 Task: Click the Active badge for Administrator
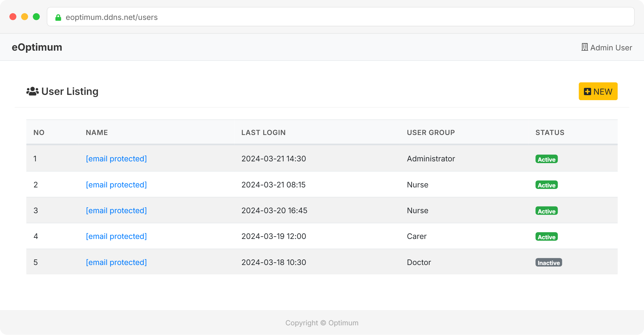(546, 159)
